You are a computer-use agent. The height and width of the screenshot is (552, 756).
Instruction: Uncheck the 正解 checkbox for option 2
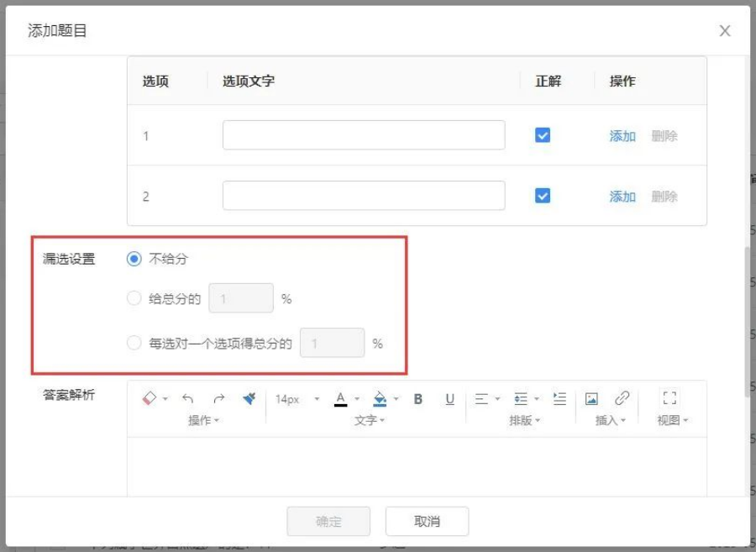click(543, 196)
